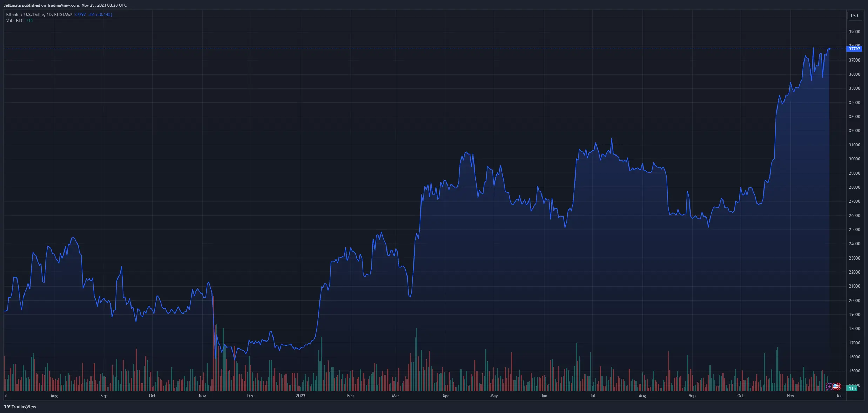Open the USD currency selector
The width and height of the screenshot is (868, 413).
pos(854,16)
